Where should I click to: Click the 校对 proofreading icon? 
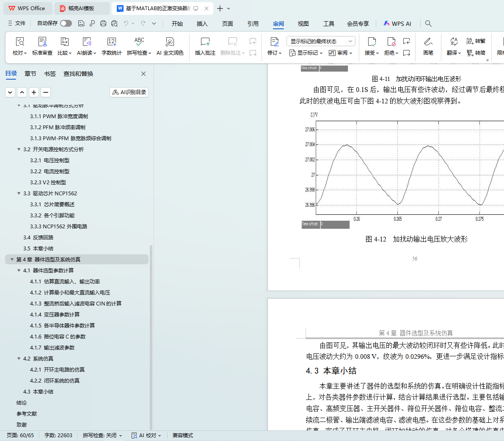(19, 42)
